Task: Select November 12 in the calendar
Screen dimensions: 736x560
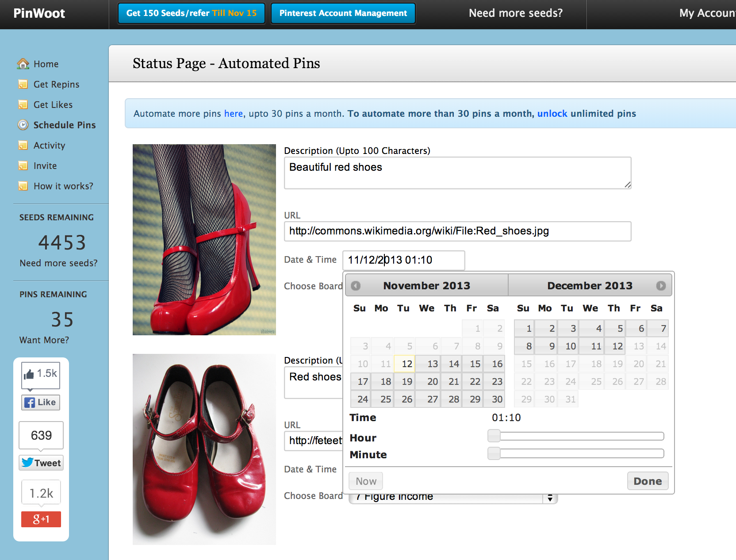Action: click(404, 364)
